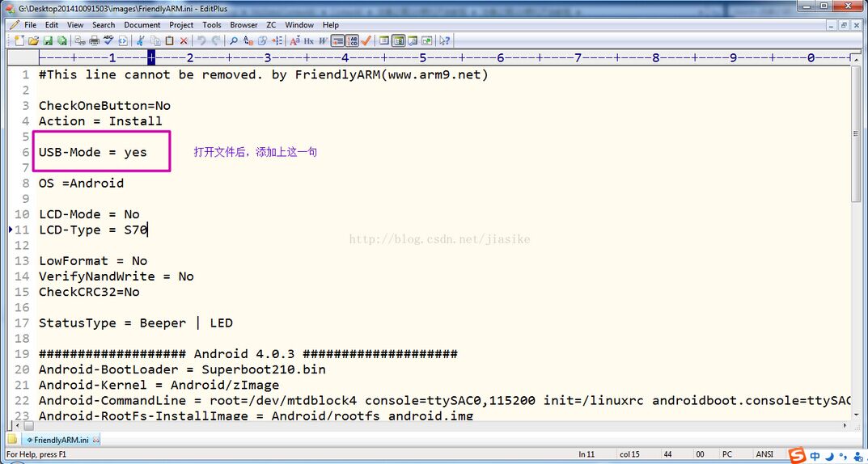Viewport: 868px width, 464px height.
Task: Toggle the highlighted directory window panel button
Action: pos(399,40)
